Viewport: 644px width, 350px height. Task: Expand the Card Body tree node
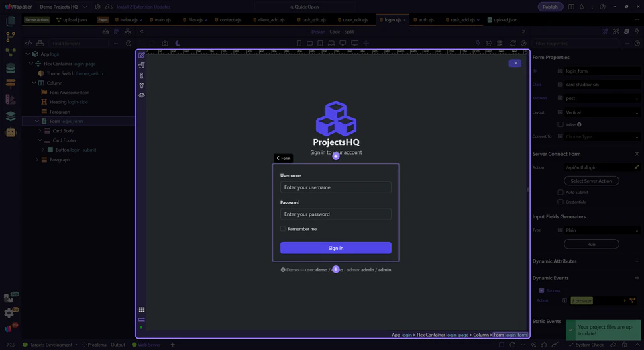(40, 131)
